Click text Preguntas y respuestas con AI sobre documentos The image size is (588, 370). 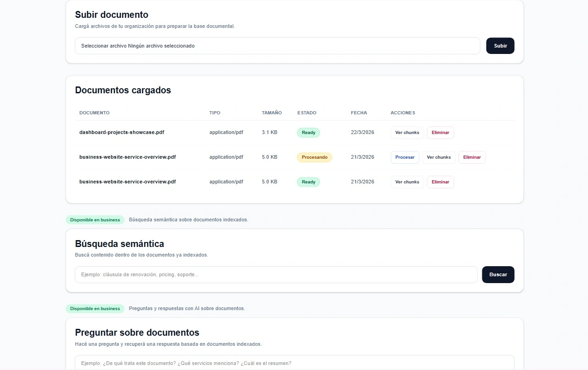(x=187, y=309)
